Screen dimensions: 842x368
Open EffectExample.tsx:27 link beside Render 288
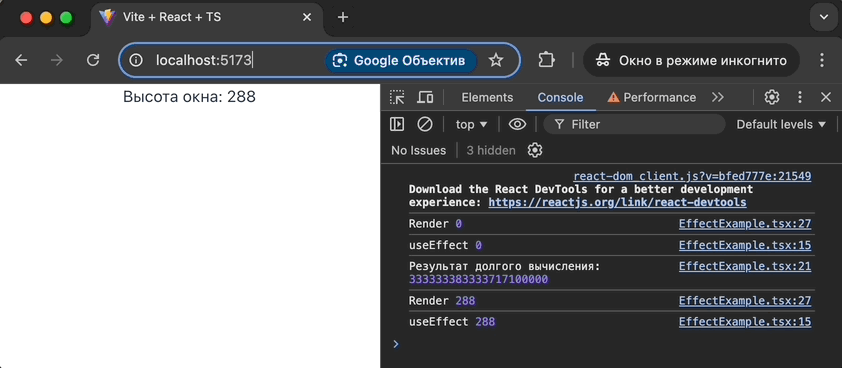click(745, 301)
